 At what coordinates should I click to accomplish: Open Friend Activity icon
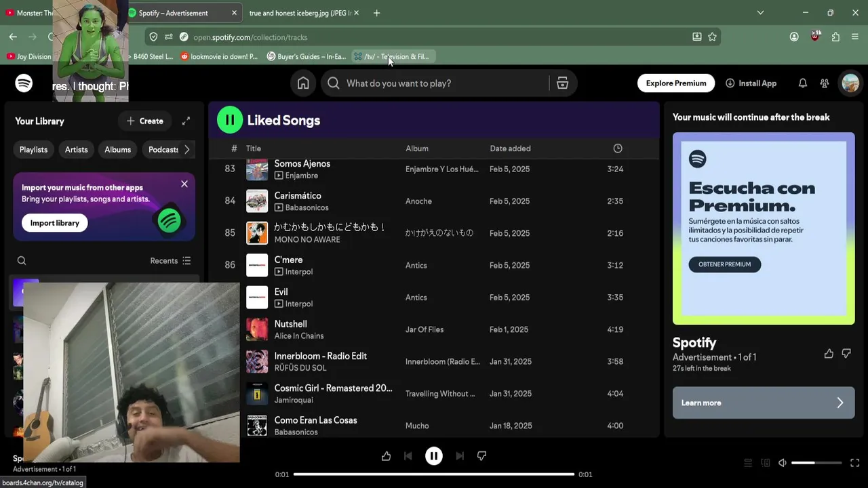[825, 83]
